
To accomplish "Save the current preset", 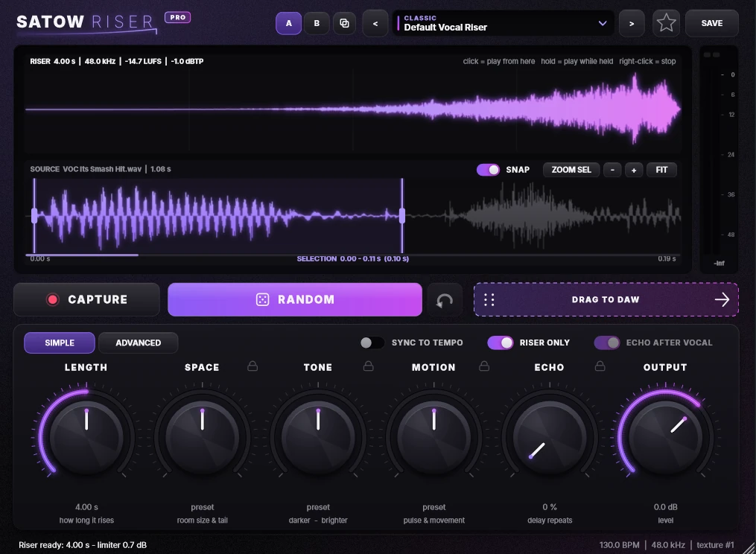I will click(x=711, y=23).
